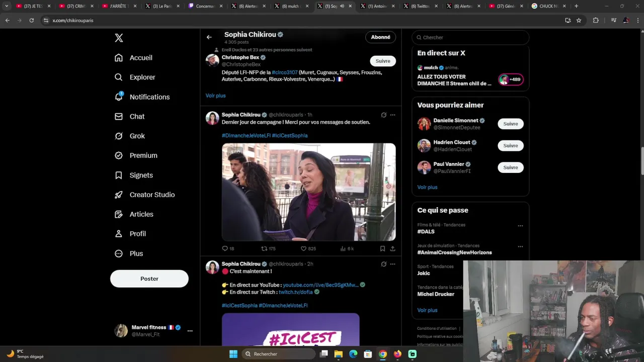Screen dimensions: 644x362
Task: Open the Michel Drucker trend
Action: coord(436,294)
